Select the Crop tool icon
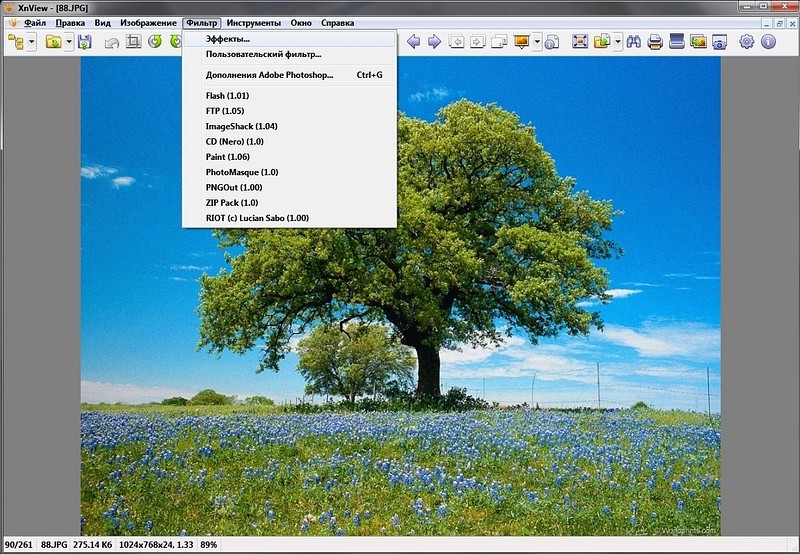This screenshot has width=800, height=554. tap(133, 42)
